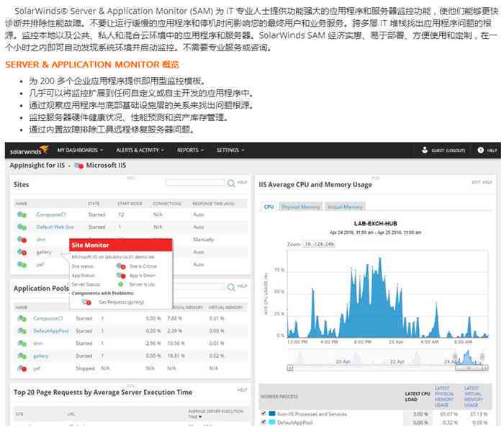Open Help for Top 20 Page Requests
Viewport: 504px width, 432px height.
pyautogui.click(x=242, y=391)
